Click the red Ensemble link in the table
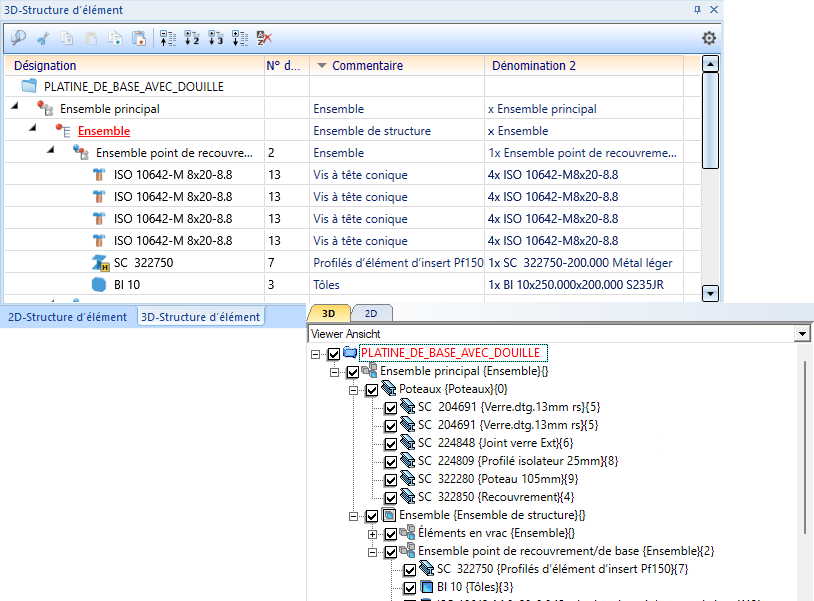This screenshot has height=601, width=814. pyautogui.click(x=104, y=131)
